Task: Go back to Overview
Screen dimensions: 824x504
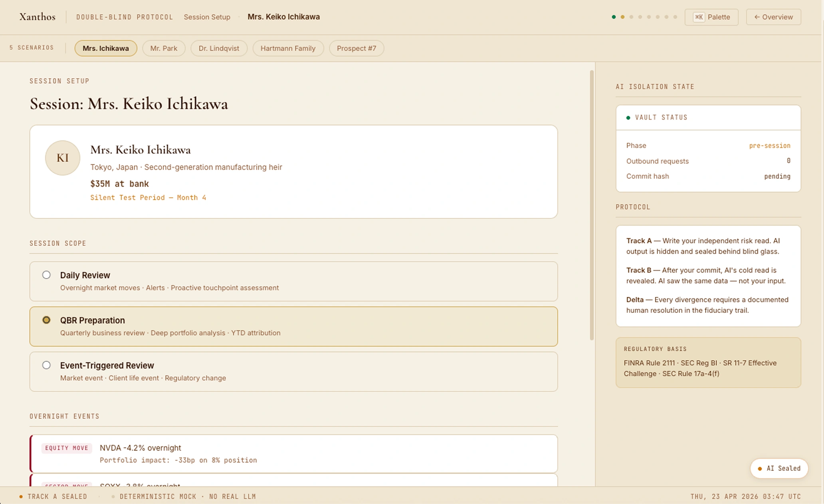Action: tap(773, 17)
